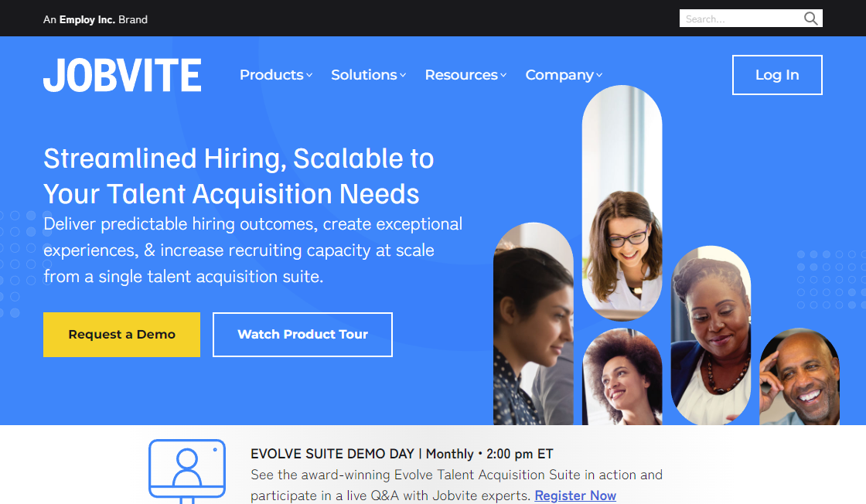
Task: Select Products in the navigation bar
Action: point(270,75)
